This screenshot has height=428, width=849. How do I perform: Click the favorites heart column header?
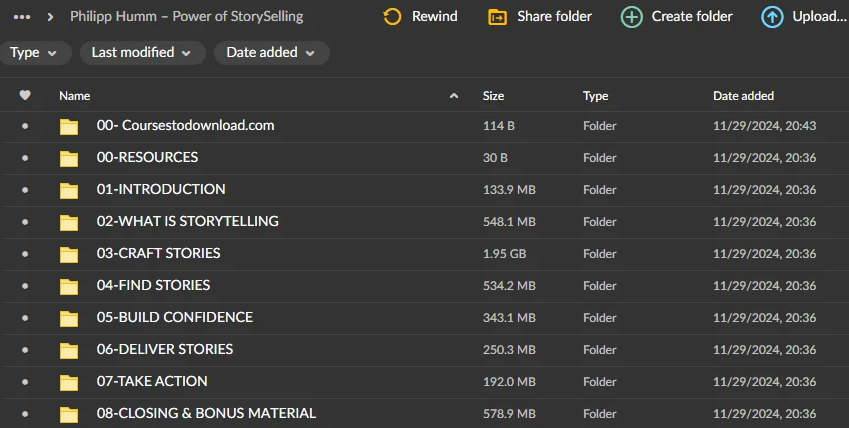pyautogui.click(x=25, y=95)
